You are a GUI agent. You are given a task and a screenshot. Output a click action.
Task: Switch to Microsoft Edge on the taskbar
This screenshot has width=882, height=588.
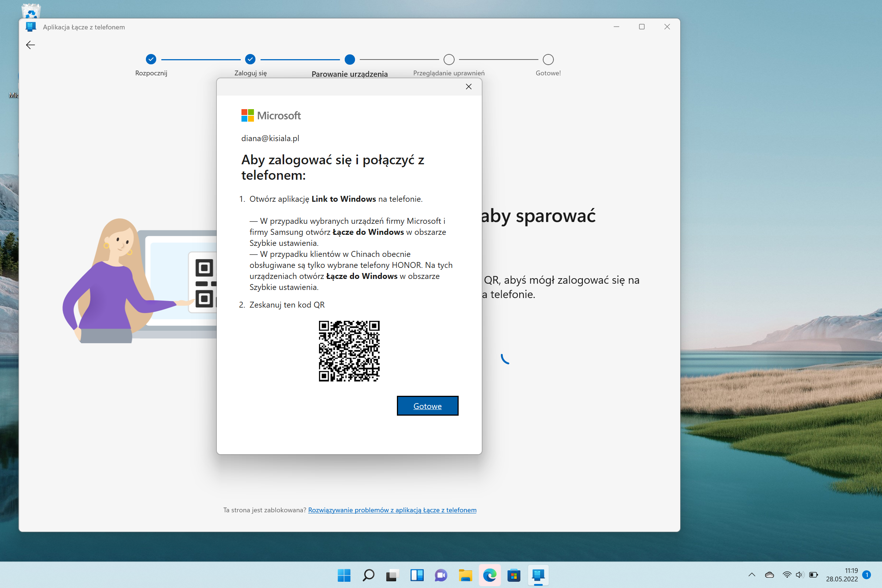pos(490,575)
